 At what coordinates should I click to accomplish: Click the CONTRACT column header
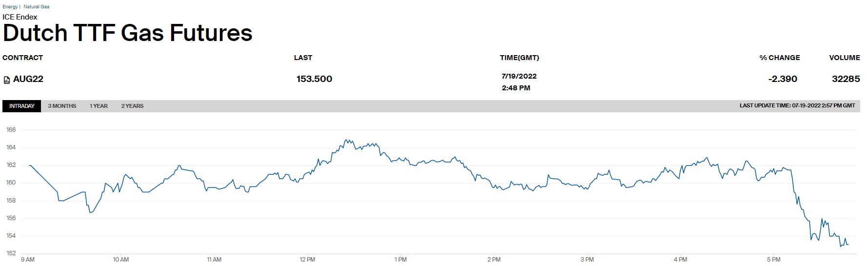[22, 58]
